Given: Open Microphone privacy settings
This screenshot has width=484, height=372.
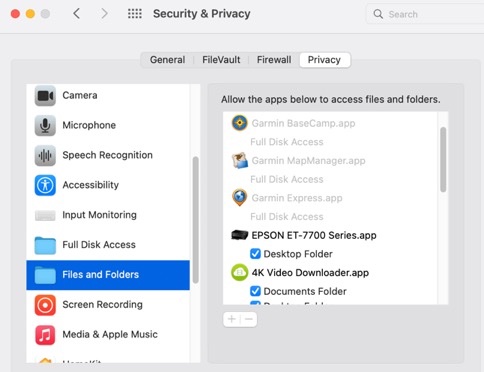Looking at the screenshot, I should coord(108,125).
